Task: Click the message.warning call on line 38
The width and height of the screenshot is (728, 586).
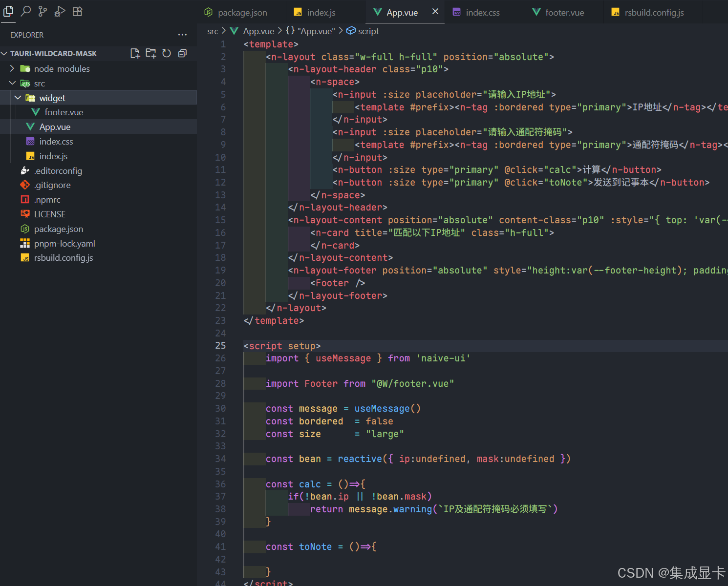Action: click(x=390, y=509)
